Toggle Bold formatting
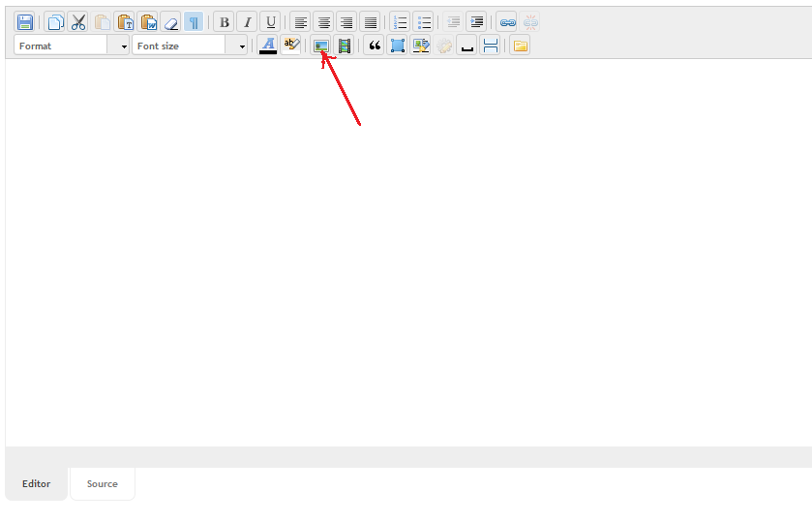Screen dimensions: 812x523 225,22
